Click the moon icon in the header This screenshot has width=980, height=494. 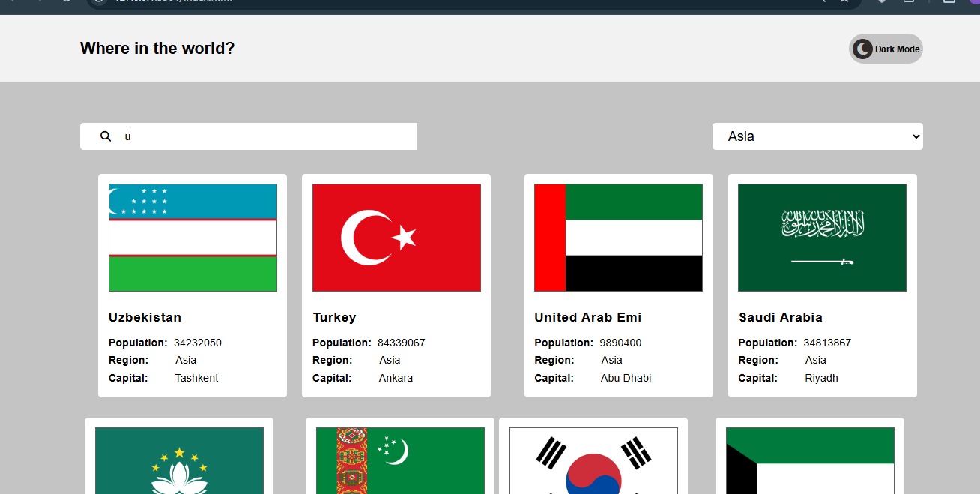(863, 49)
